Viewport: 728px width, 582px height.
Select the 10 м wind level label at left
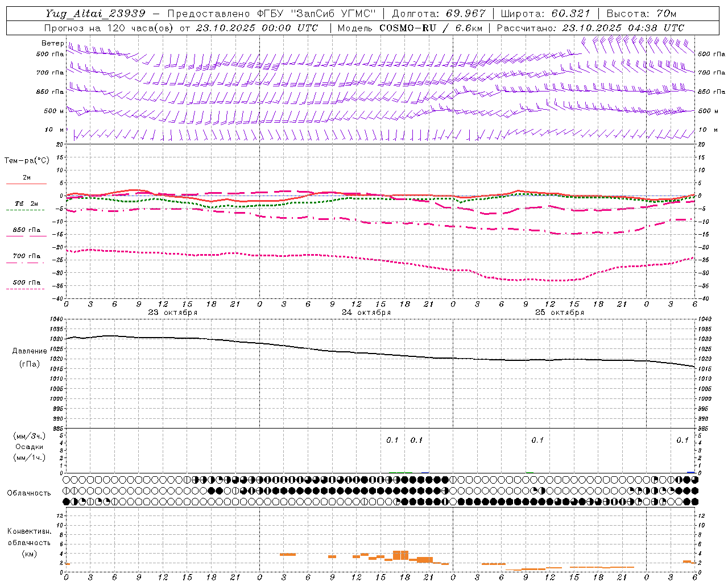coord(54,130)
